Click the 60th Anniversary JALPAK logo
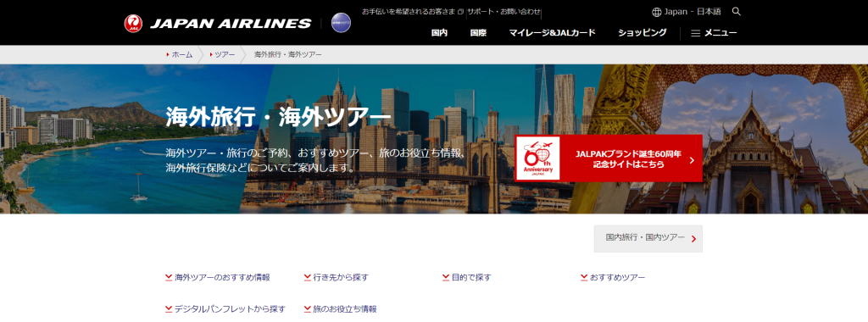This screenshot has width=868, height=322. click(x=537, y=158)
